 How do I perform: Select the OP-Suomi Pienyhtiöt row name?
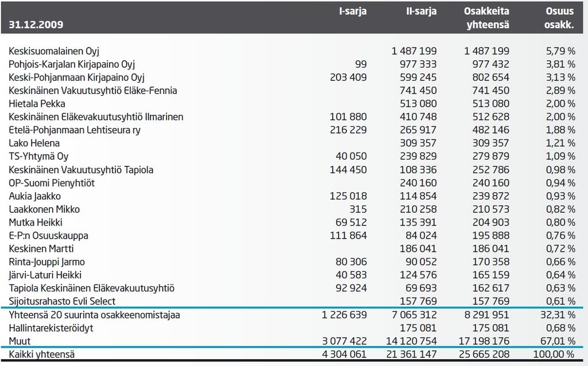[x=52, y=183]
